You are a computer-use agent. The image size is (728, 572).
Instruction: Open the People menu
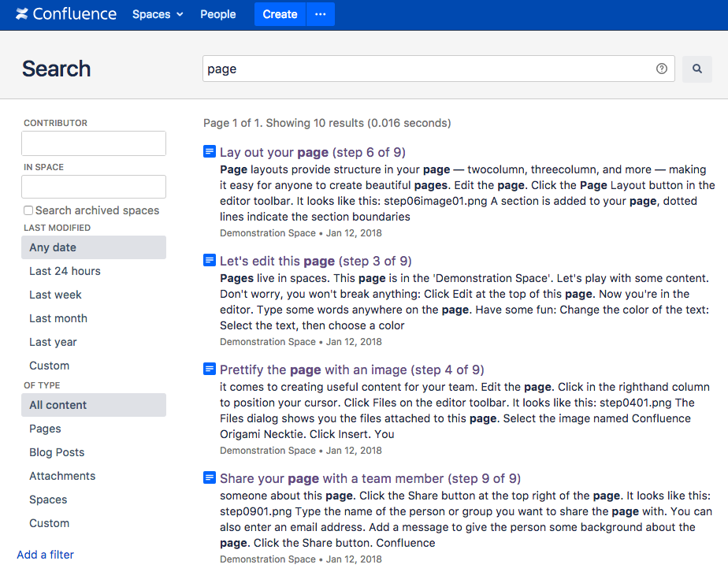pyautogui.click(x=217, y=14)
